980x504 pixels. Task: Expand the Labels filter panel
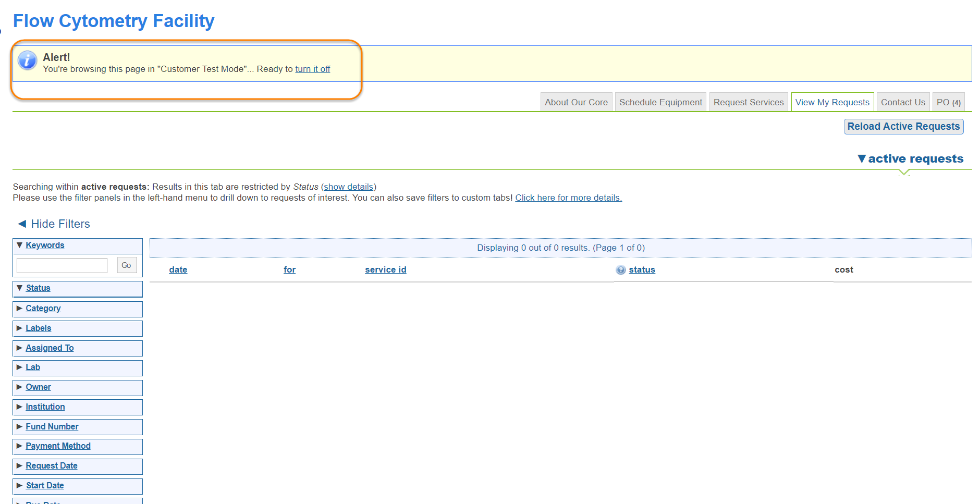20,328
